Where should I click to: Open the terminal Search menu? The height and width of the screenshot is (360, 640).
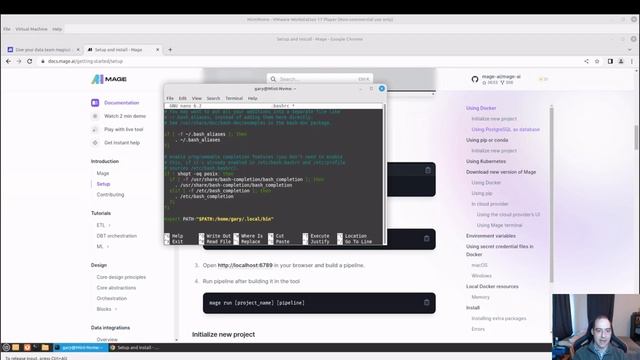(x=213, y=98)
